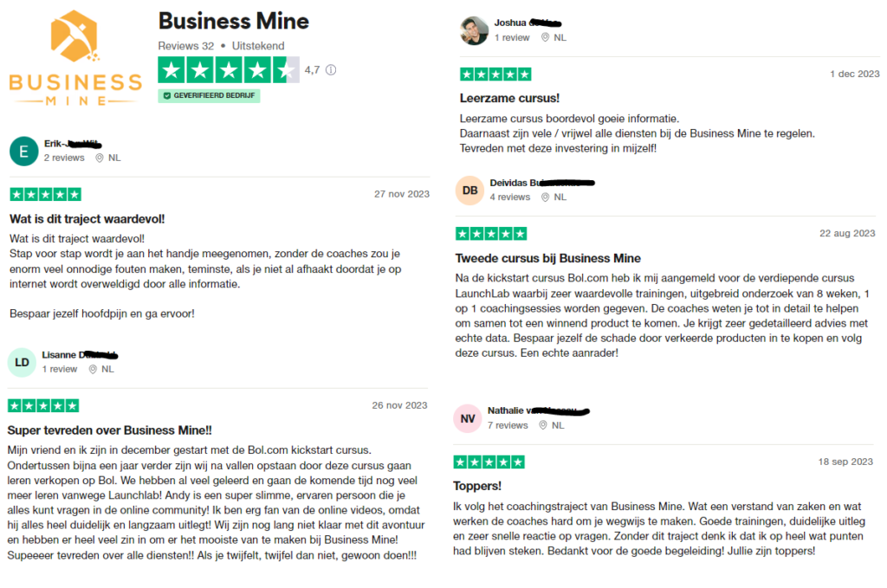Click the Geverifieerd Bedrijf badge
The width and height of the screenshot is (887, 588).
pos(209,96)
